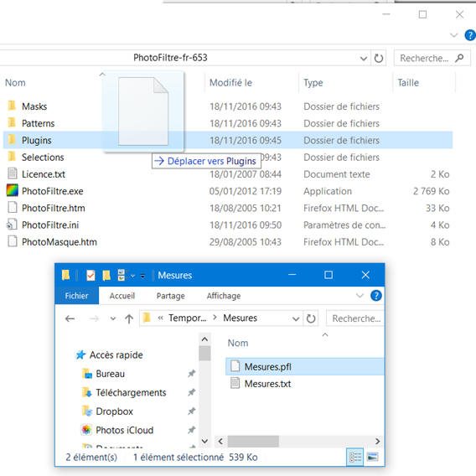This screenshot has width=476, height=476.
Task: Go up one folder level in Mesures window
Action: (x=129, y=318)
